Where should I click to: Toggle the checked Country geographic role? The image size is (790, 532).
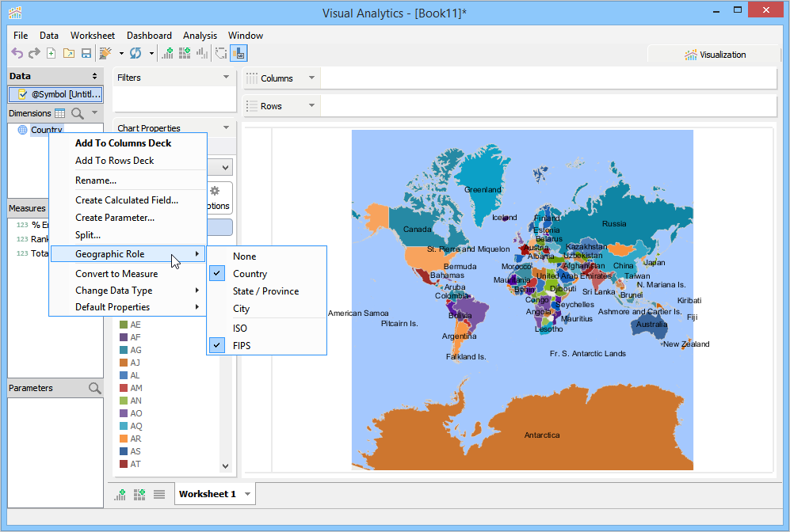[x=267, y=274]
